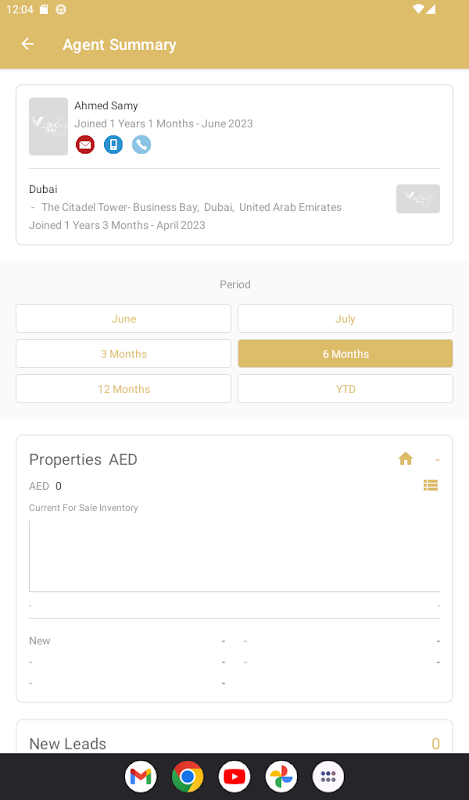Screen dimensions: 469x800
Task: Switch to the 12 Months period
Action: [124, 389]
